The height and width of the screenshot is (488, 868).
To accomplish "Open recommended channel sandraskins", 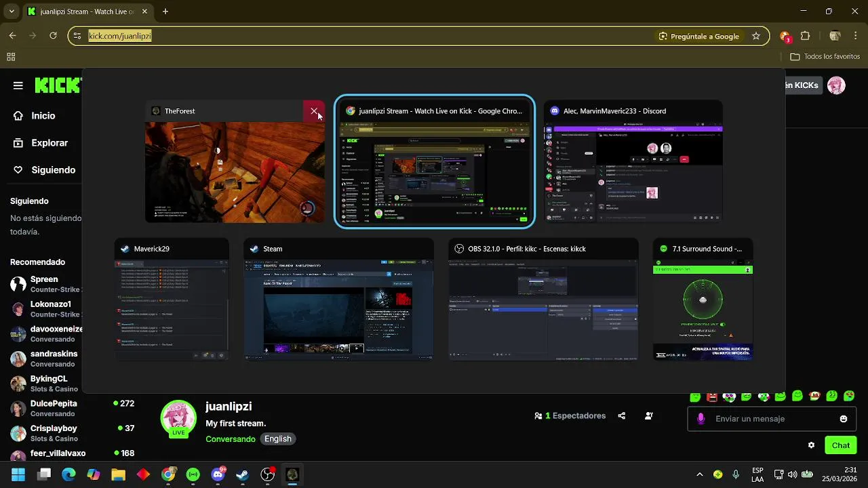I will 46,359.
